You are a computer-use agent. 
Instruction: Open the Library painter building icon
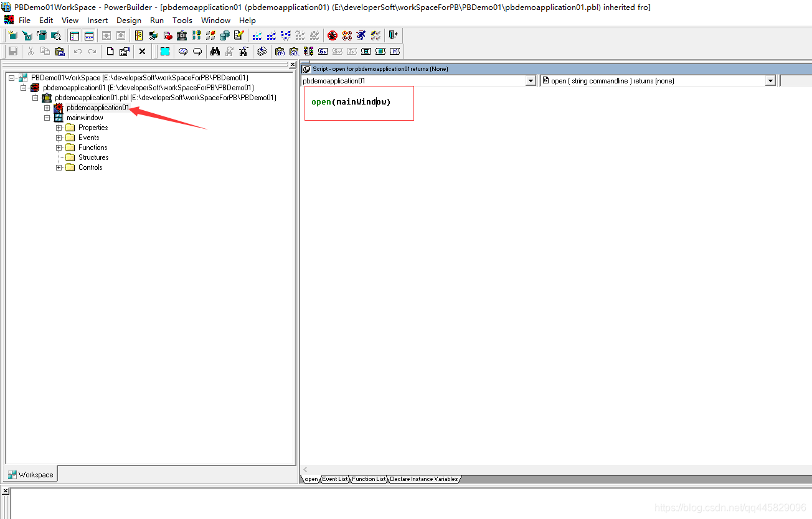182,35
